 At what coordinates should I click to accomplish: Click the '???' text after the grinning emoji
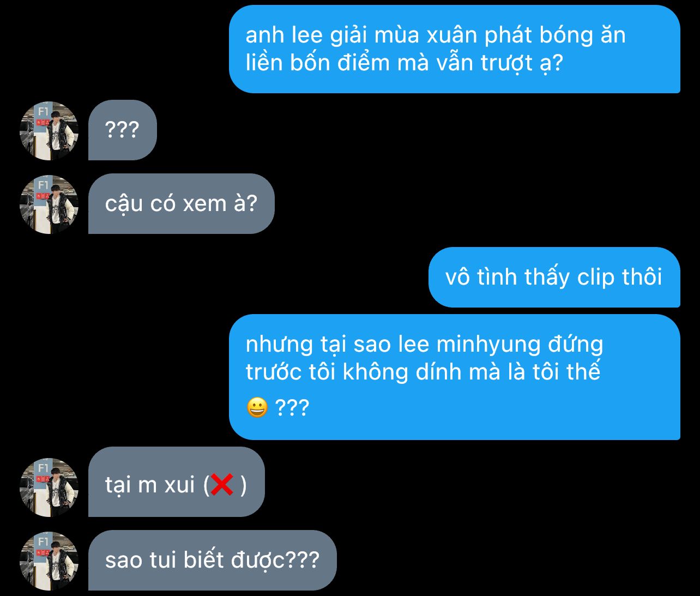292,407
